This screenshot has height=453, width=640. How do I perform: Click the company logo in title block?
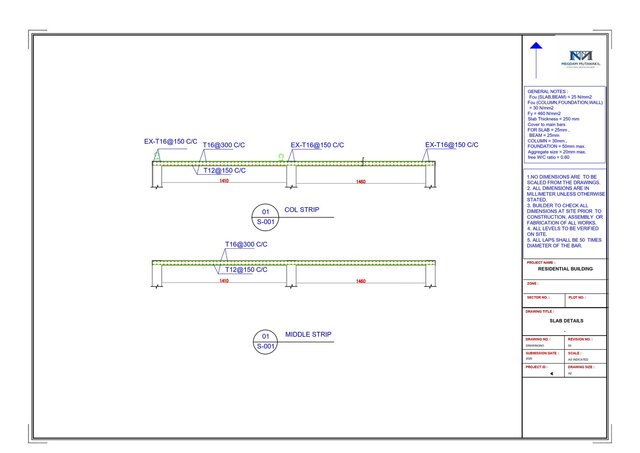[x=580, y=57]
